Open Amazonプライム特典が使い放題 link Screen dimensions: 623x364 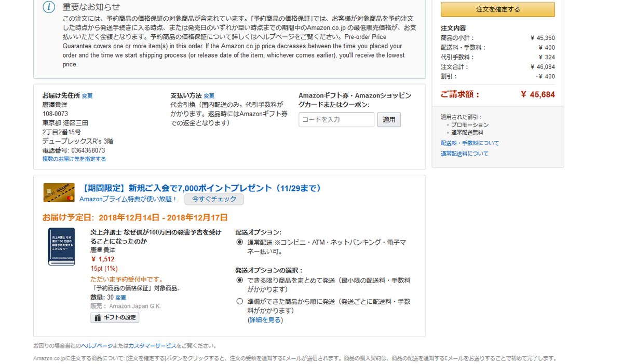click(128, 199)
